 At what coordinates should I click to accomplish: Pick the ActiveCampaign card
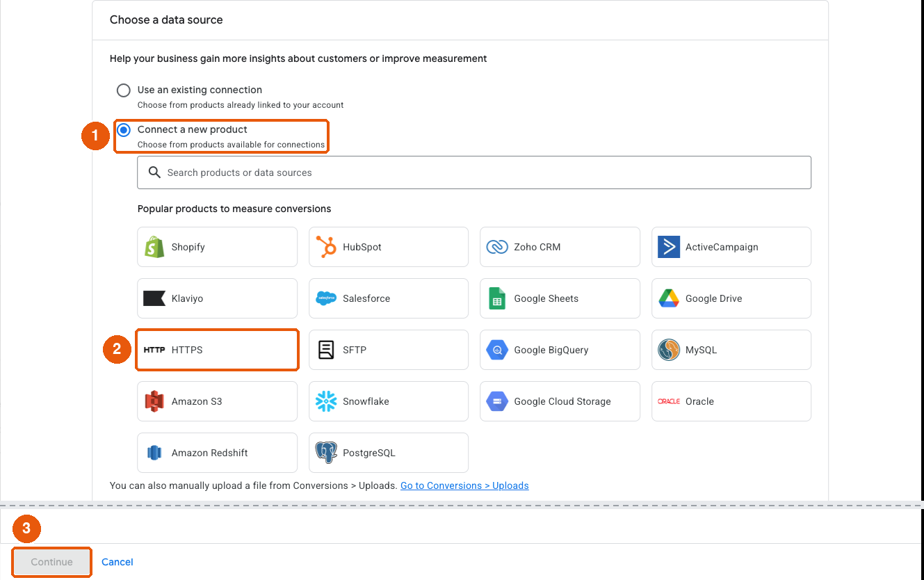[731, 247]
